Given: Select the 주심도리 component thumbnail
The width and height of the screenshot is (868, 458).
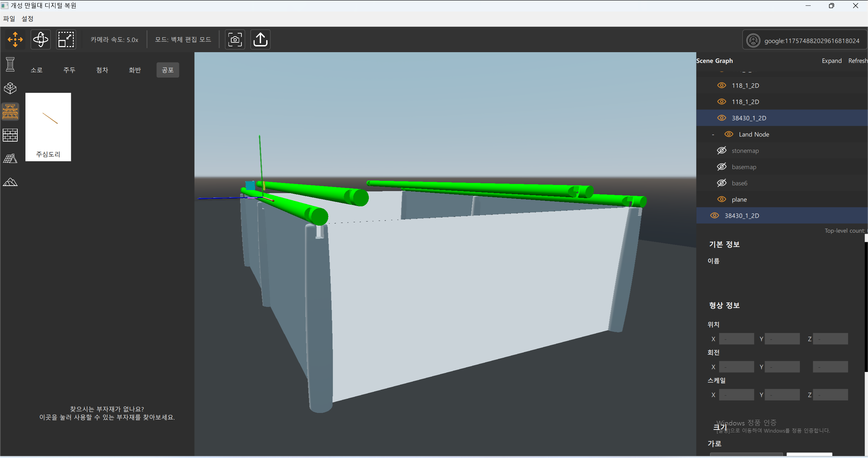Looking at the screenshot, I should (48, 127).
